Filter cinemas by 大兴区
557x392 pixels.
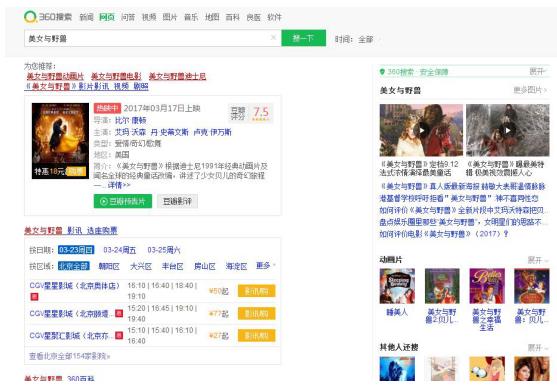141,266
